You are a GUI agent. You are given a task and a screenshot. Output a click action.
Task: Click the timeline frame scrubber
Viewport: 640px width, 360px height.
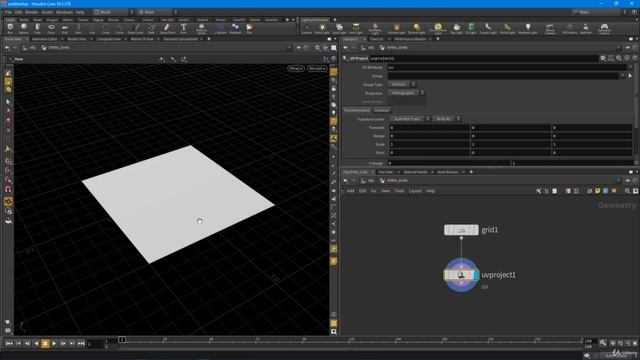[x=122, y=340]
